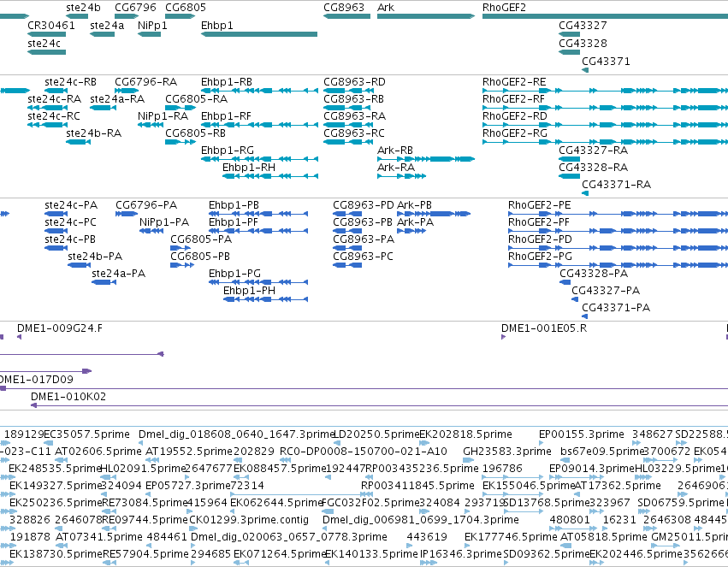
Task: Click the ste24b gene label
Action: [83, 8]
